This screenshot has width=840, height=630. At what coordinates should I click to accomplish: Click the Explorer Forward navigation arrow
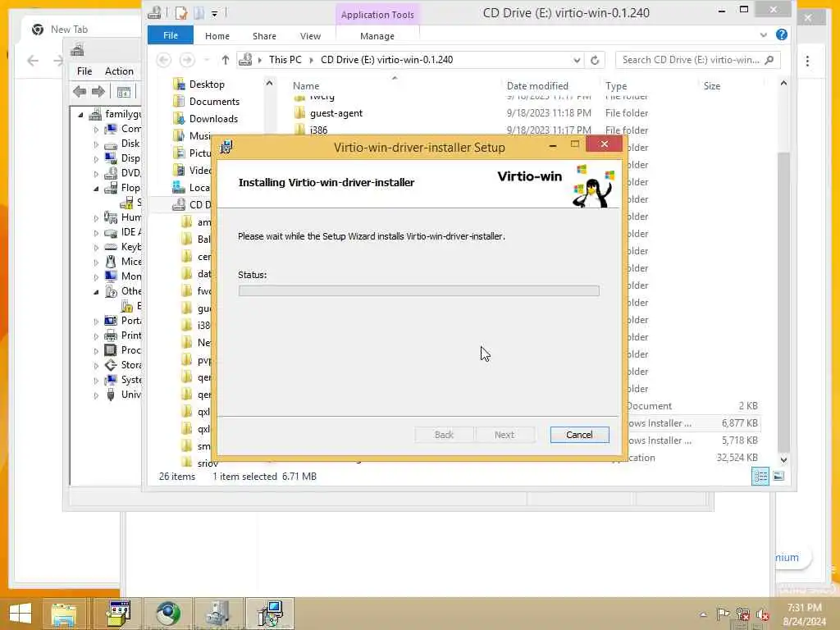187,59
